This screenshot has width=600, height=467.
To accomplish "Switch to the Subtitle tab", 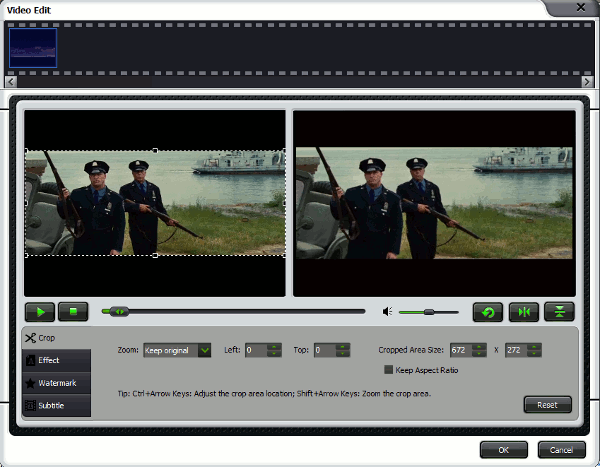I will coord(57,405).
